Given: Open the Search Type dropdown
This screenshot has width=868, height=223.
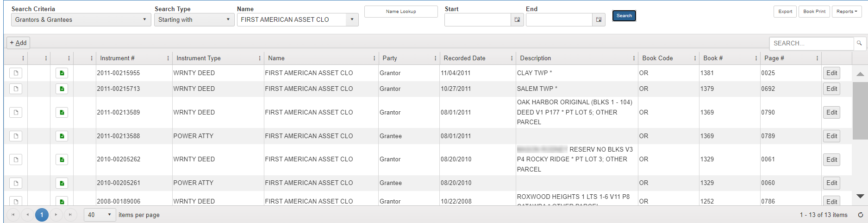Looking at the screenshot, I should tap(194, 19).
